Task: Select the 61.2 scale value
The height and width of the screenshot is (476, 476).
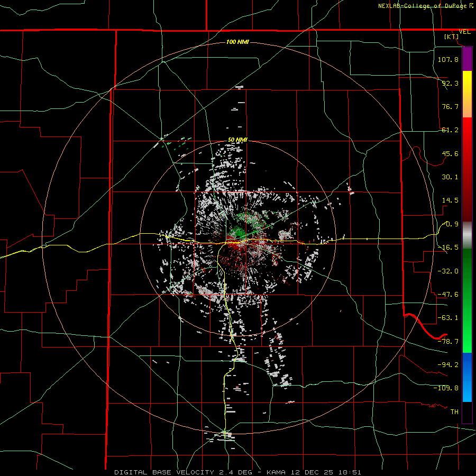Action: coord(450,130)
